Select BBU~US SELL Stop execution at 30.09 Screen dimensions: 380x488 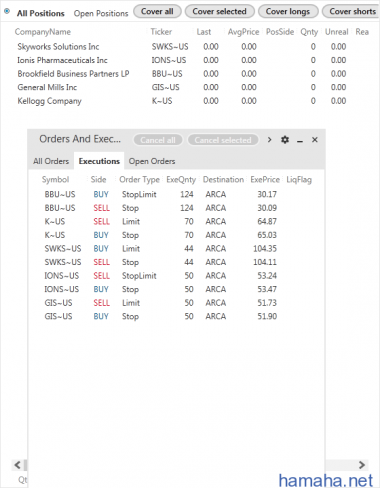pos(177,208)
